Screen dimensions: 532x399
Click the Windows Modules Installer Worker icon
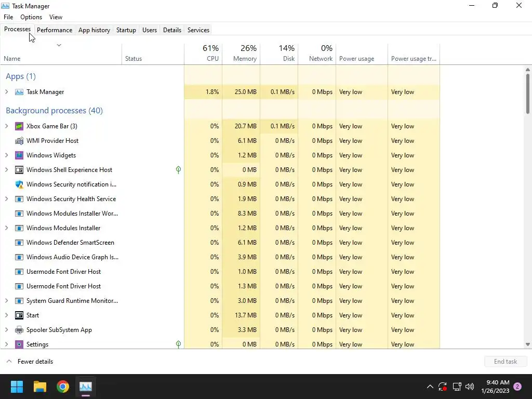pyautogui.click(x=19, y=214)
